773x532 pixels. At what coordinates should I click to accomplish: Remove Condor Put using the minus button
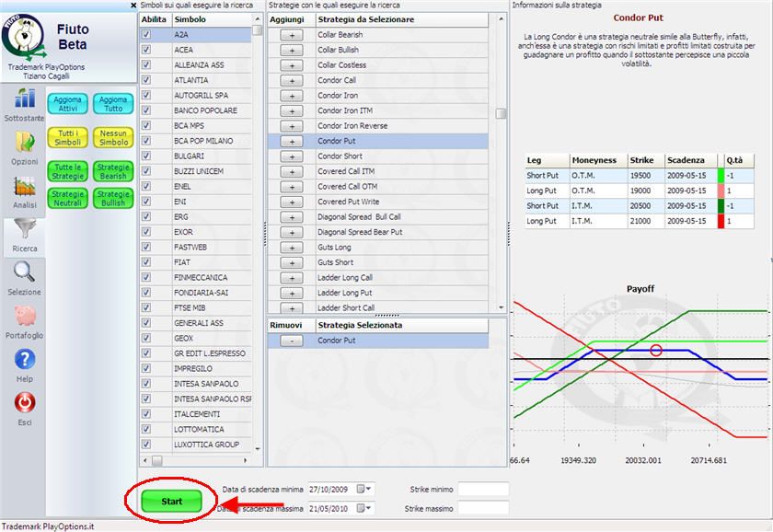point(291,341)
